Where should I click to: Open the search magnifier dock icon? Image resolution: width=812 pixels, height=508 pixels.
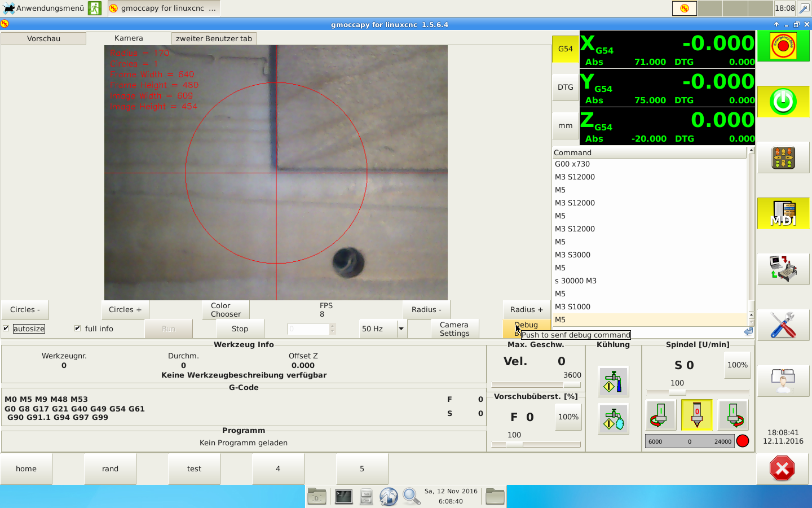411,496
